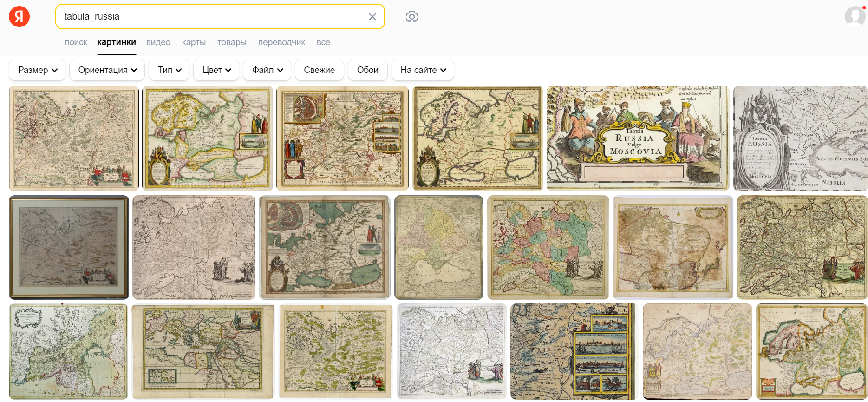Screen dimensions: 868x402
Task: Expand the Размер filter dropdown
Action: click(x=37, y=70)
